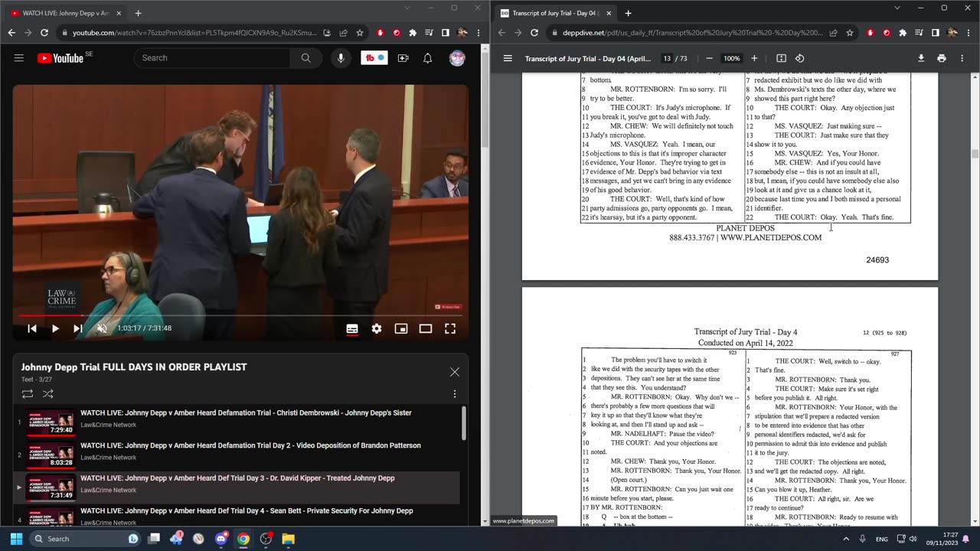The width and height of the screenshot is (980, 551).
Task: Open File Explorer from the taskbar
Action: [x=288, y=539]
